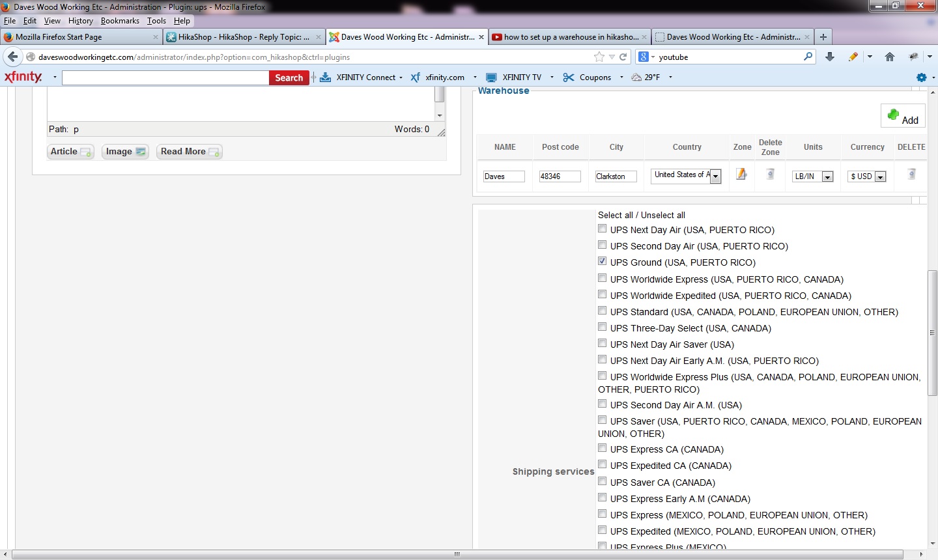Click the page vertical scrollbar thumb
The width and height of the screenshot is (938, 560).
point(932,333)
